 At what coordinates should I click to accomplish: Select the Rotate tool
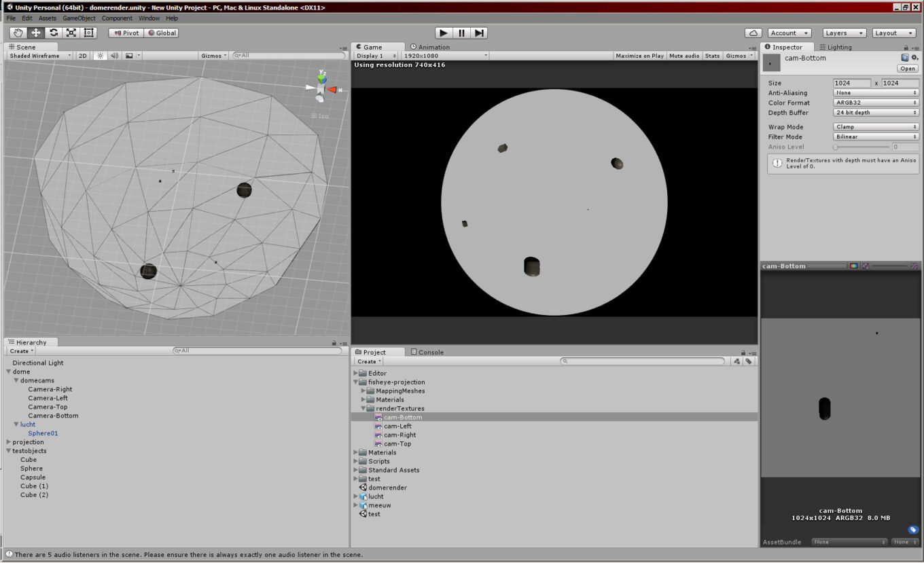[x=54, y=33]
